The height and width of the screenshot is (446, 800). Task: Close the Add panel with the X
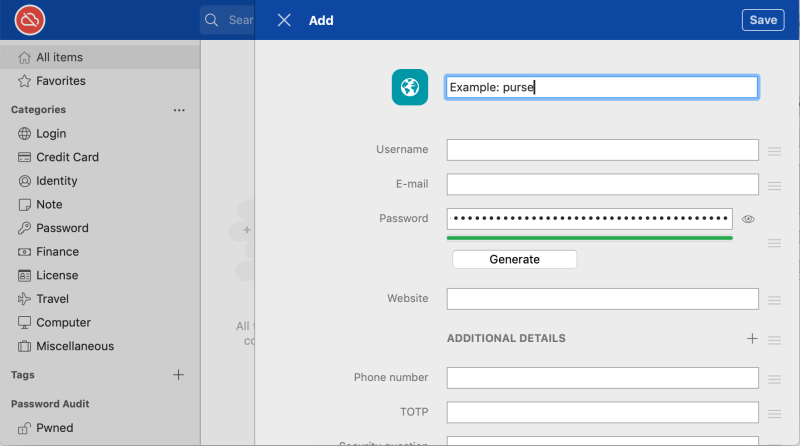[x=284, y=20]
